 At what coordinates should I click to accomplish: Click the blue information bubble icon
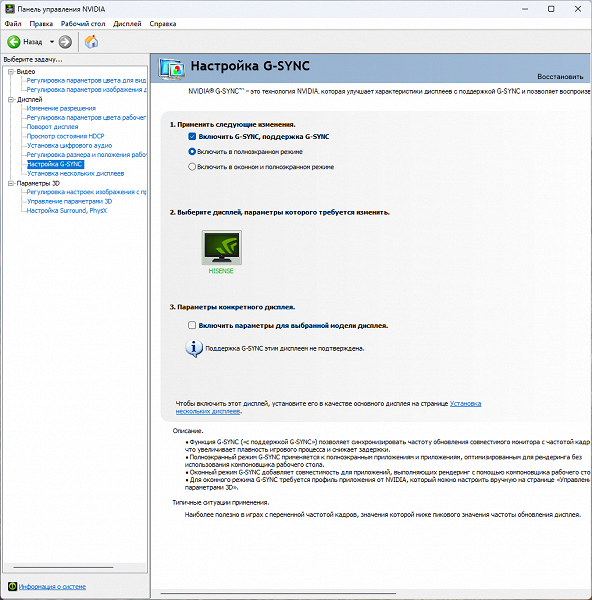tap(194, 348)
